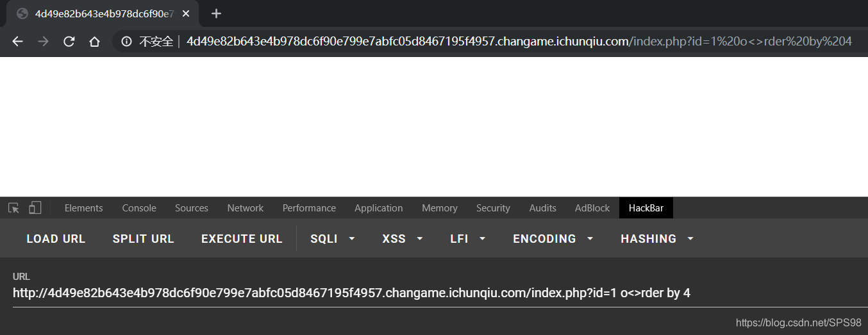Viewport: 868px width, 335px height.
Task: Activate the DevTools element inspector icon
Action: [13, 208]
